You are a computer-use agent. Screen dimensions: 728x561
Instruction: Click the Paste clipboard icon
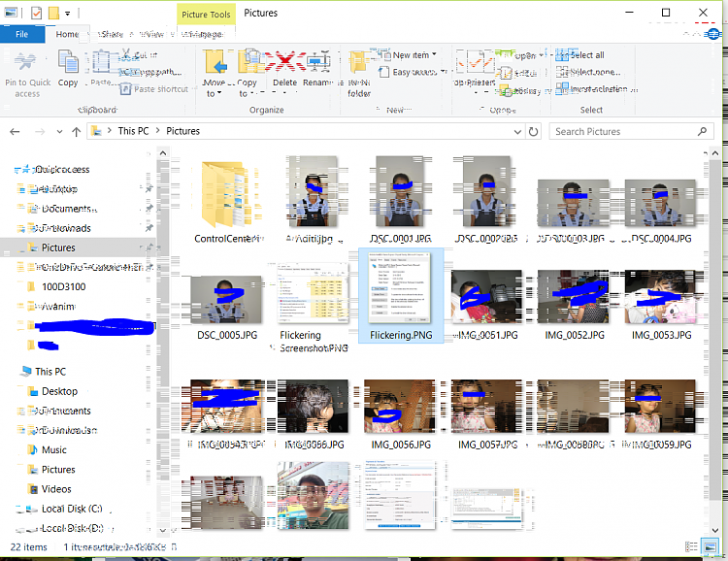click(100, 62)
